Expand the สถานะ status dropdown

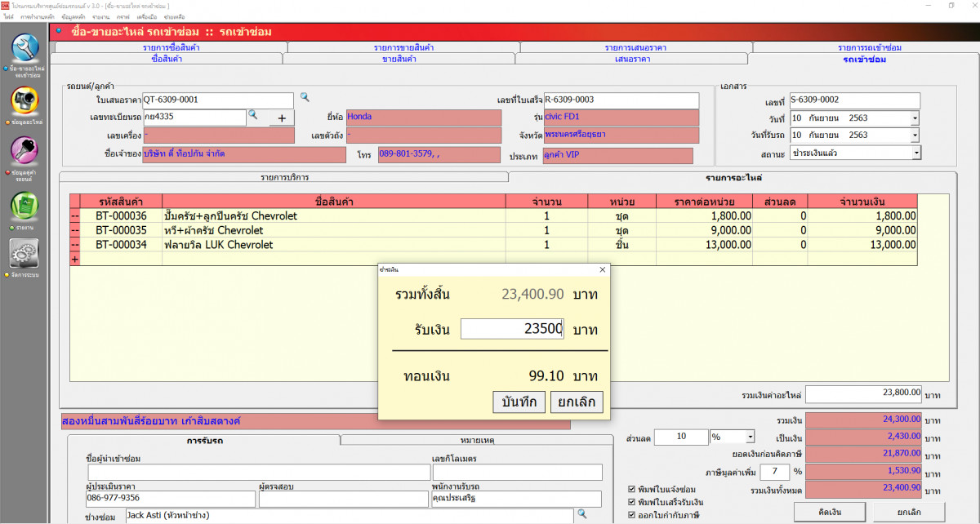click(915, 153)
